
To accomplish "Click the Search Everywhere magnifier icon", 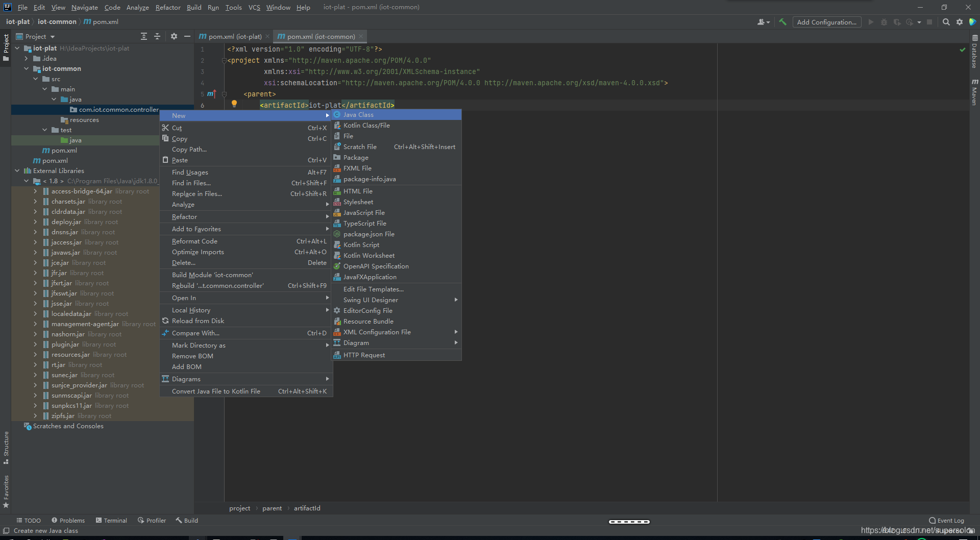I will (946, 22).
